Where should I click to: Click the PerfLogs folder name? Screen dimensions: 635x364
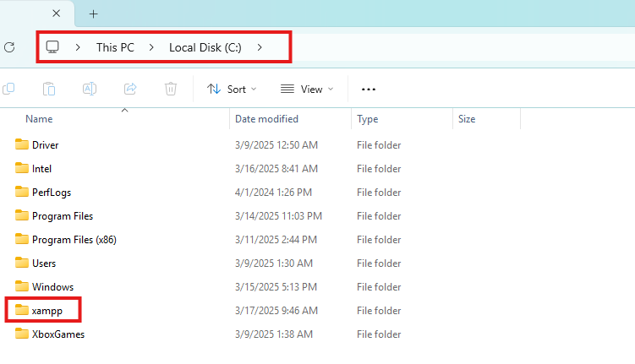tap(52, 193)
